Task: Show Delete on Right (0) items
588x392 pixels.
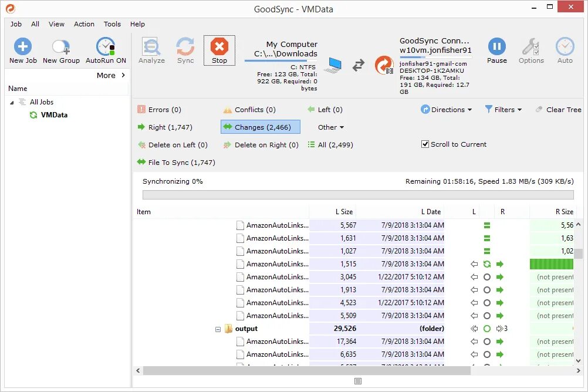Action: click(x=261, y=145)
